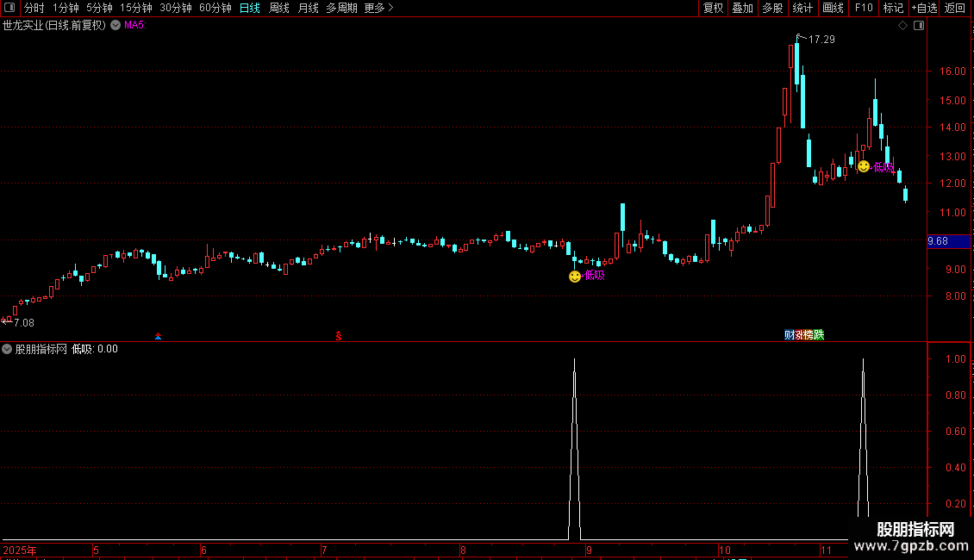974x560 pixels.
Task: Add stock to watchlist with +自选
Action: click(924, 8)
